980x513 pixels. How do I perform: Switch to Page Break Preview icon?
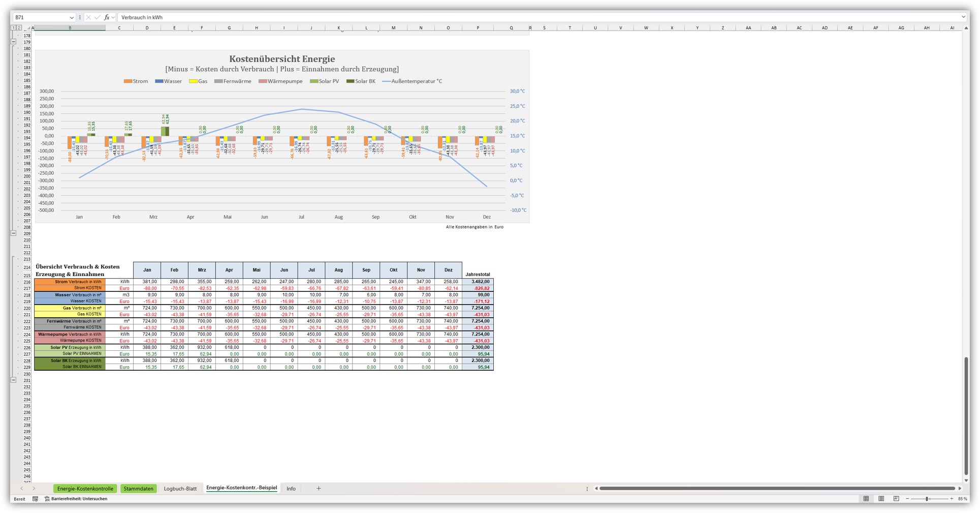896,499
